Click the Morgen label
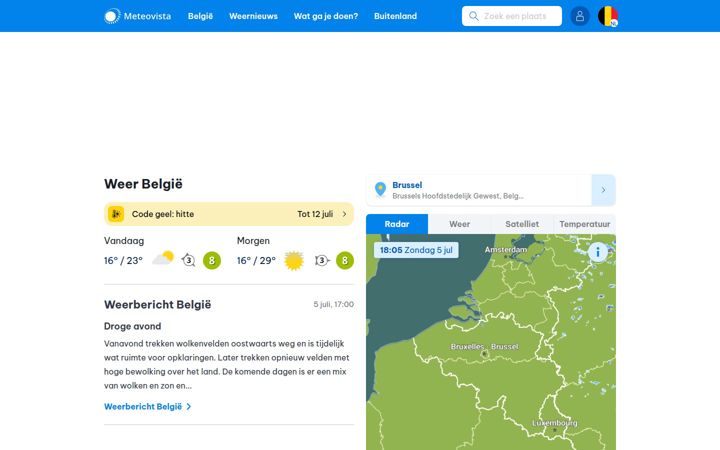720x450 pixels. click(253, 241)
